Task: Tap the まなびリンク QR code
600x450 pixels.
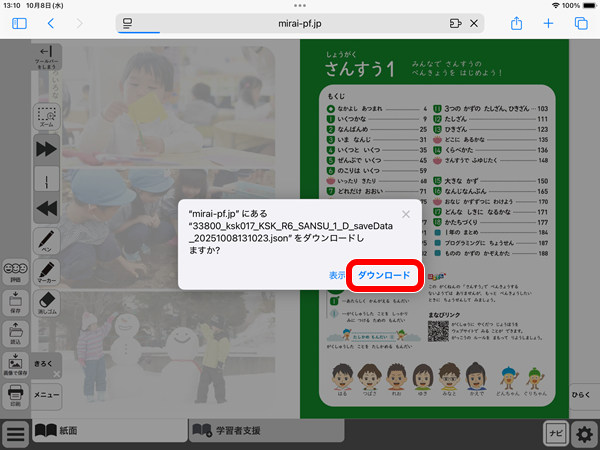Action: point(438,331)
